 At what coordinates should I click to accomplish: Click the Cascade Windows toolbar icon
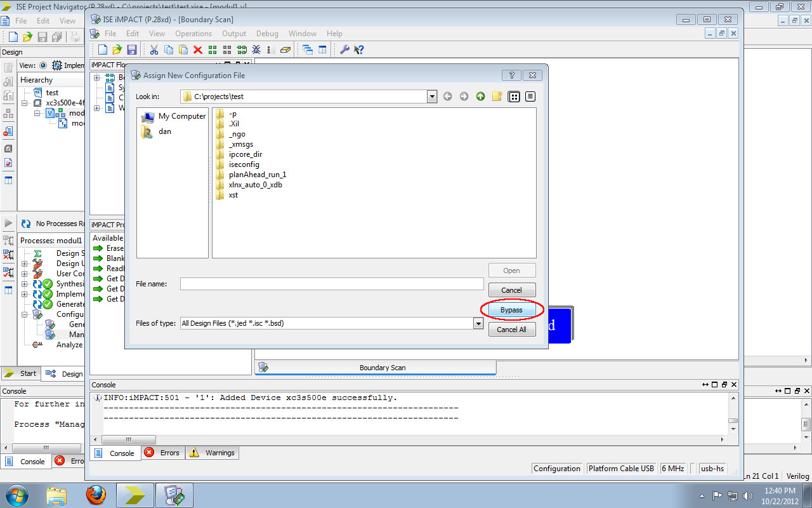coord(309,50)
